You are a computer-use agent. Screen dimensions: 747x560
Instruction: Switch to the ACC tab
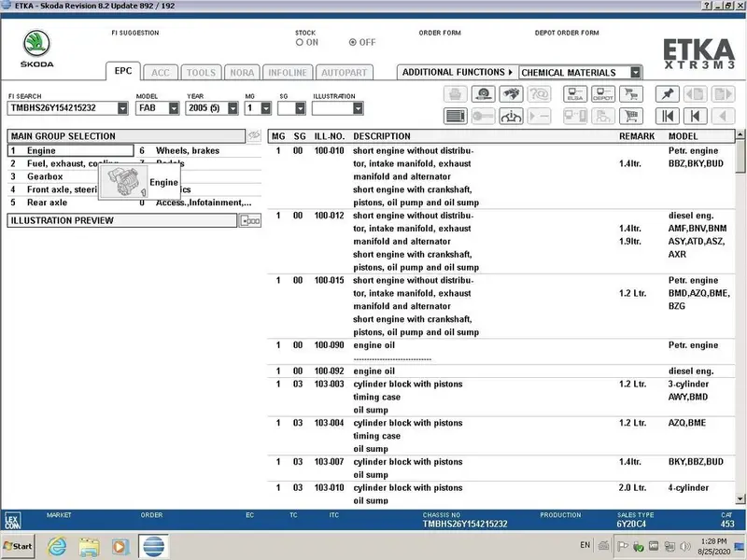[x=160, y=73]
